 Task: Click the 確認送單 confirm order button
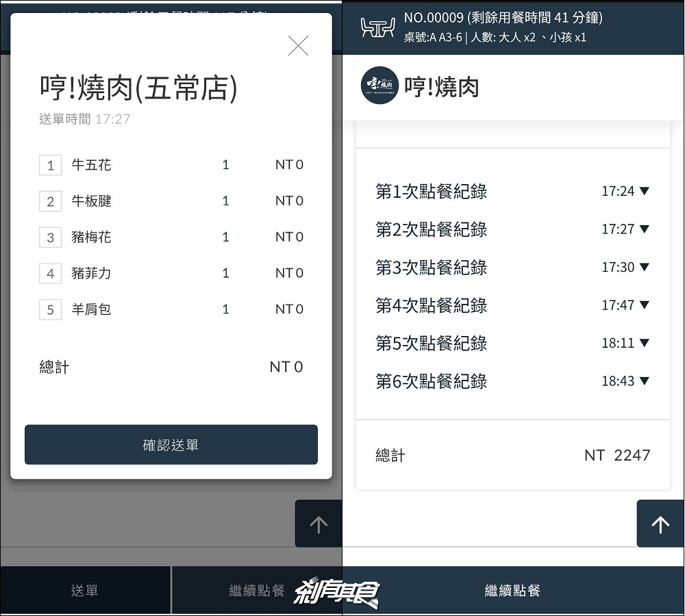click(171, 445)
